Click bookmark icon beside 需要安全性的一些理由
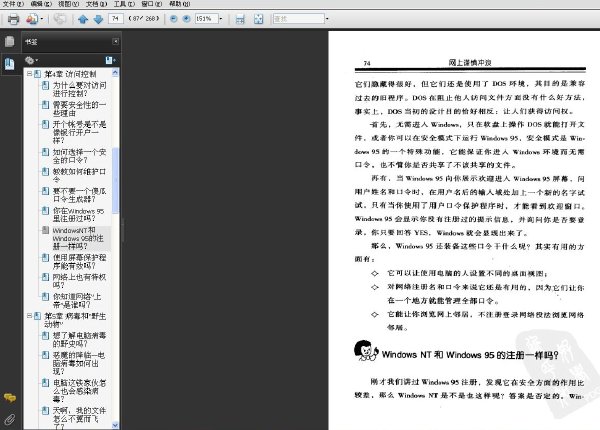 point(45,104)
